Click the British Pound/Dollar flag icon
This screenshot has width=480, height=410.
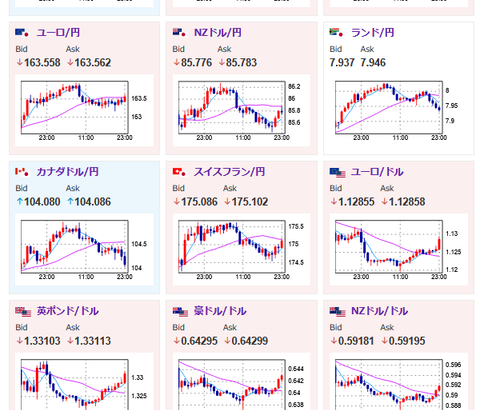[23, 312]
